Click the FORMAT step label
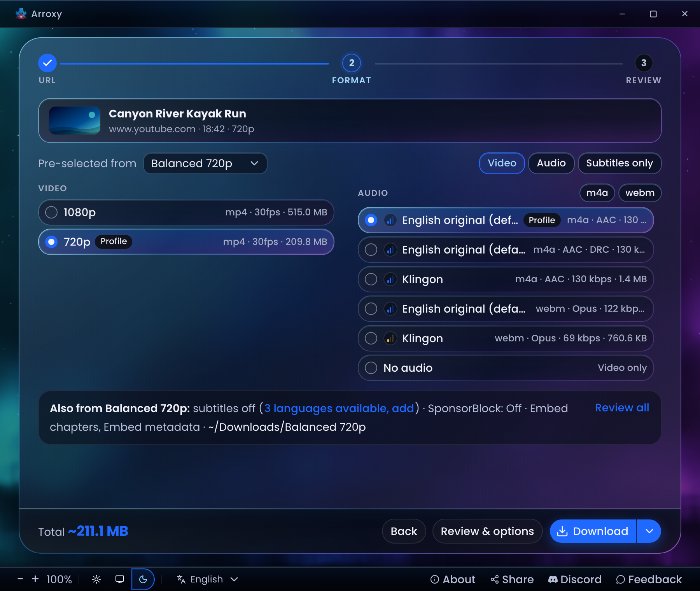 tap(352, 80)
